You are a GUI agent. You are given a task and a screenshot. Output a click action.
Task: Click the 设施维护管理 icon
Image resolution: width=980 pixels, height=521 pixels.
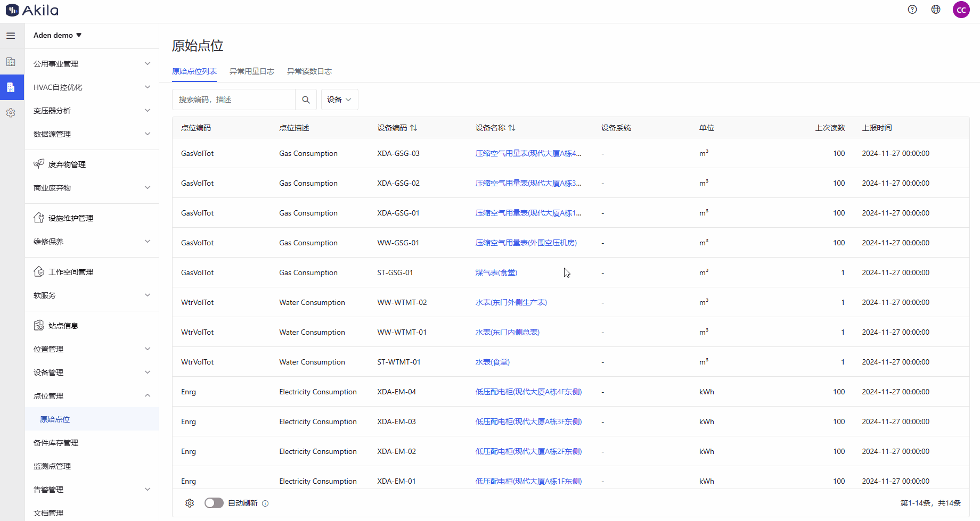pos(39,218)
